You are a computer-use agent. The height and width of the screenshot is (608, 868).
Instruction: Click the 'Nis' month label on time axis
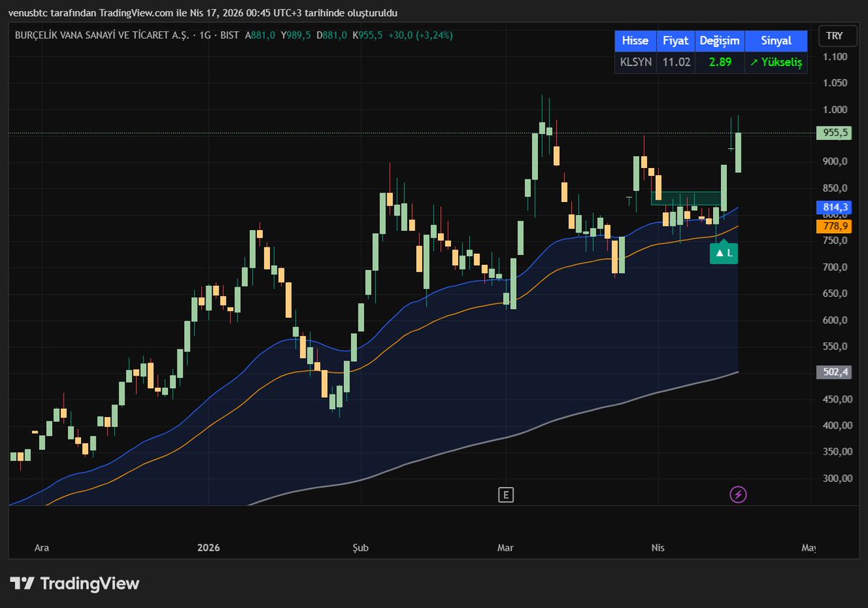pyautogui.click(x=657, y=548)
